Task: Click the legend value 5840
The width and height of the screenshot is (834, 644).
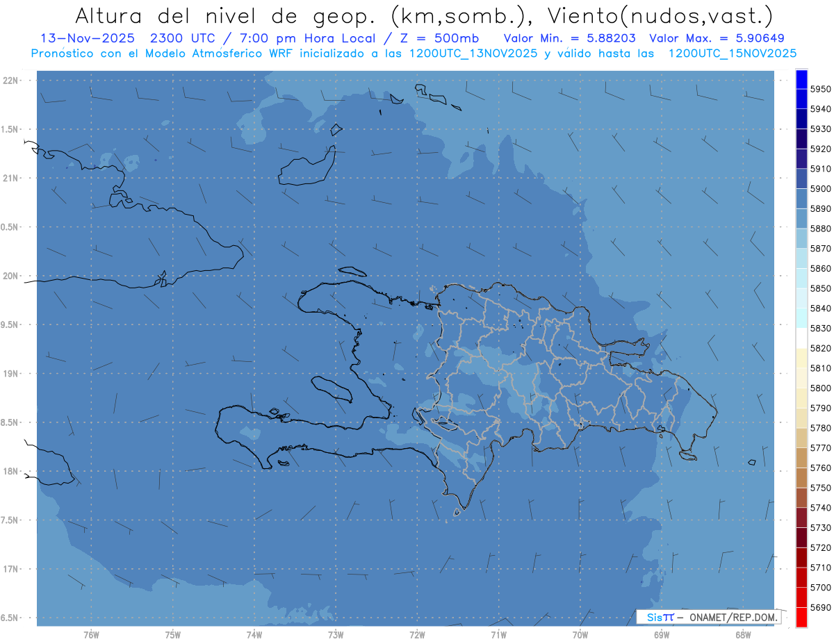Action: (821, 308)
